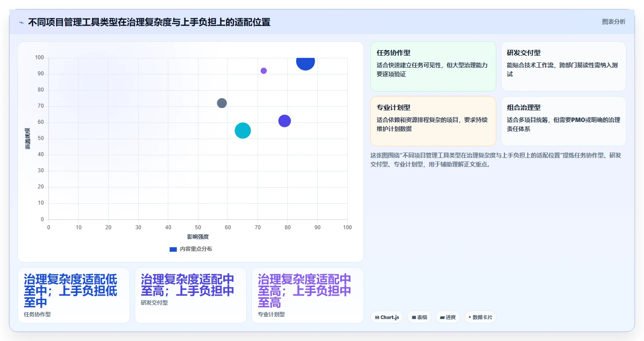Click the 数据卡片 diamond icon
This screenshot has width=644, height=341.
click(x=470, y=317)
